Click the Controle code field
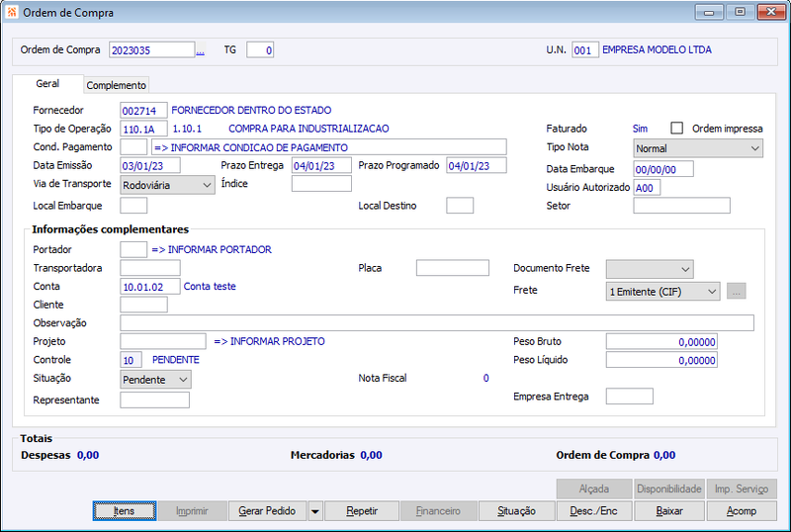The height and width of the screenshot is (532, 791). pyautogui.click(x=132, y=360)
